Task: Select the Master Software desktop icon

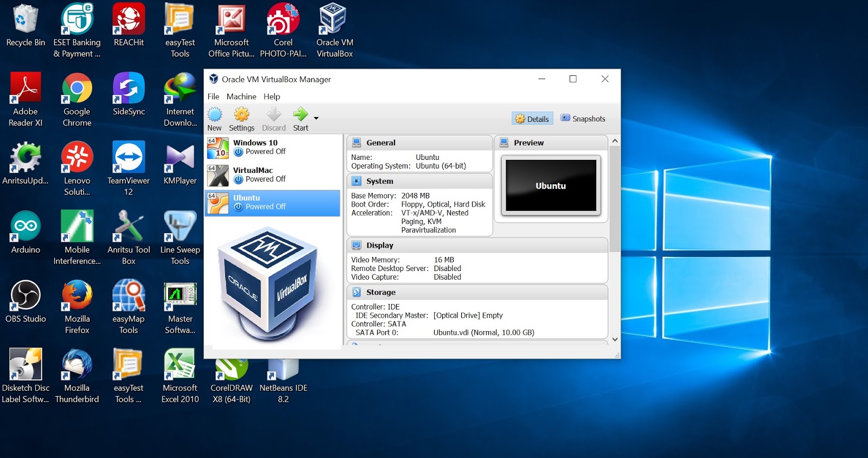Action: click(180, 307)
